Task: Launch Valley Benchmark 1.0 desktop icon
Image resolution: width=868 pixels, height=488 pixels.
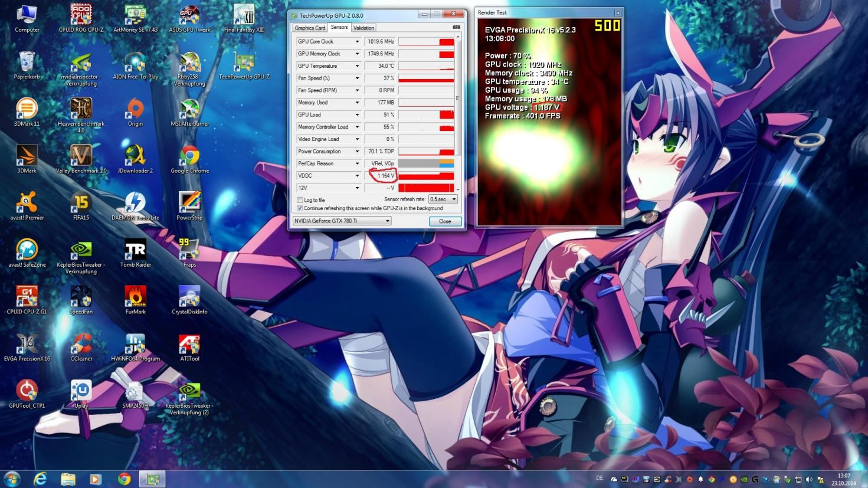Action: coord(81,159)
